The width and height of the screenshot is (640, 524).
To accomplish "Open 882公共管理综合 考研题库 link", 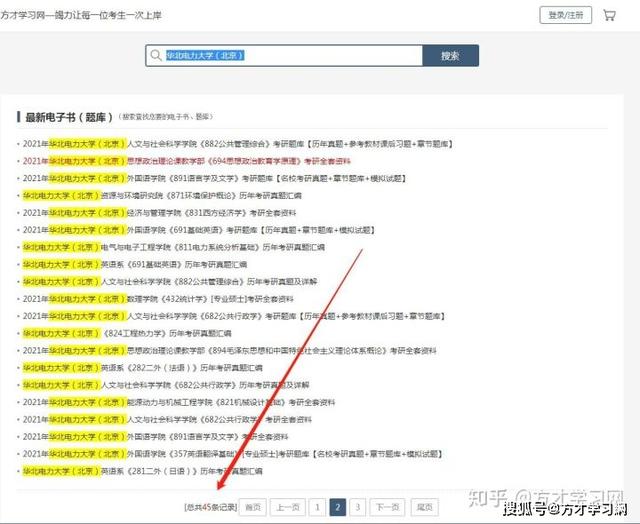I will [x=238, y=144].
